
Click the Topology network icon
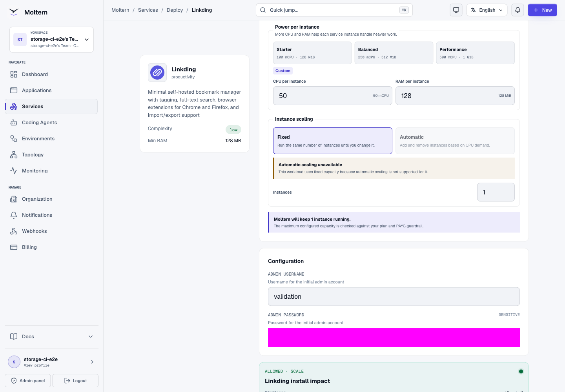[14, 155]
